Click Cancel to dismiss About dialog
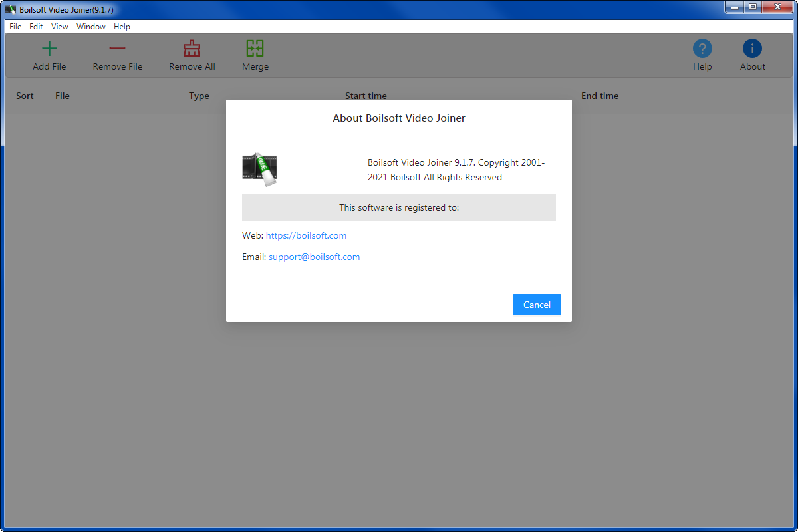This screenshot has height=532, width=798. click(x=537, y=305)
